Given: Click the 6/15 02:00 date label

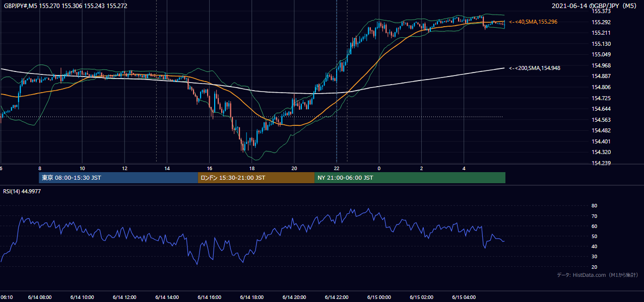Looking at the screenshot, I should 421,297.
